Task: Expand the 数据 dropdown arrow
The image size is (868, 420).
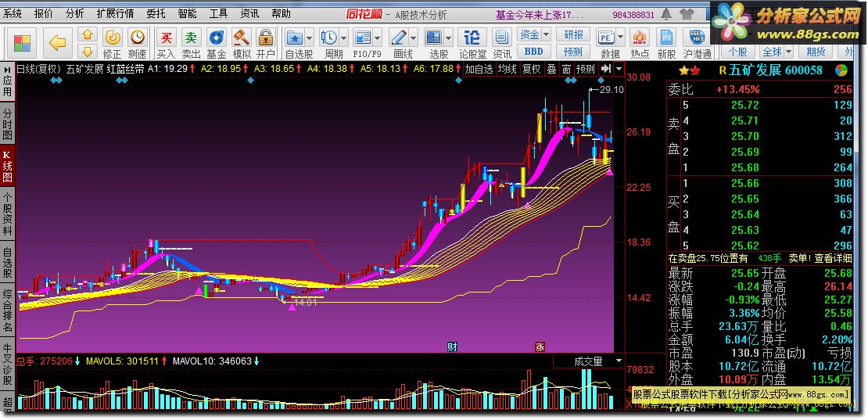Action: point(621,38)
